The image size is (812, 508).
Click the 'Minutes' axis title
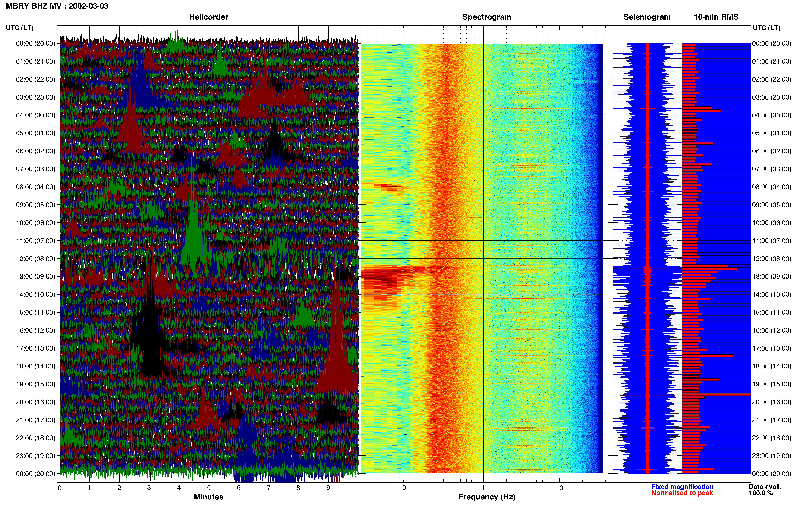209,497
